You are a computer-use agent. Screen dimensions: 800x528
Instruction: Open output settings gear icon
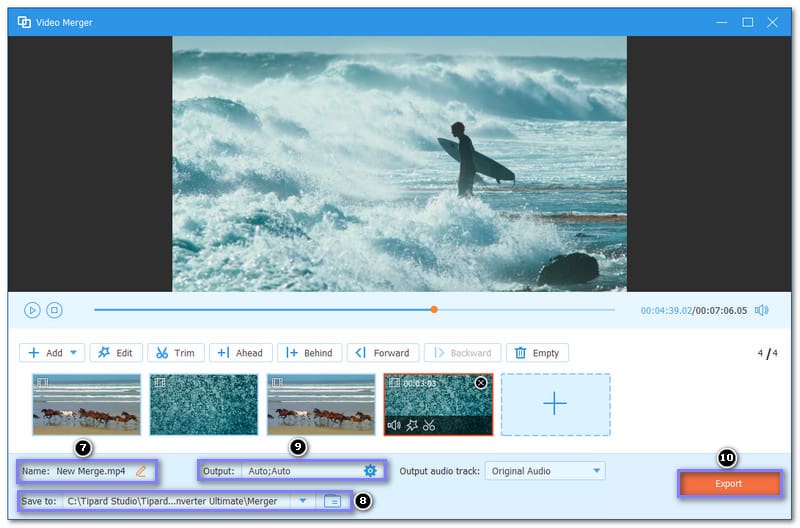[370, 471]
